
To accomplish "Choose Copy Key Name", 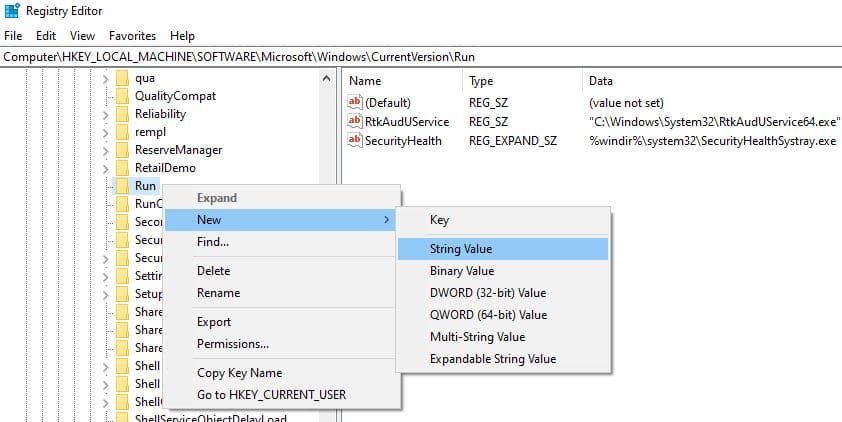I will point(239,373).
